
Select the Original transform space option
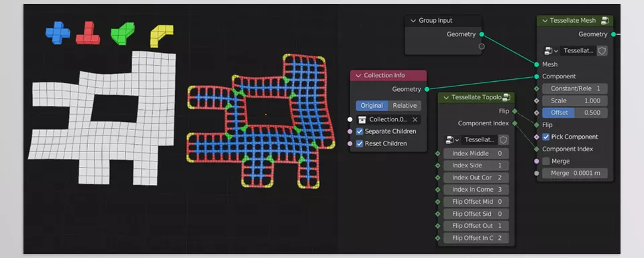[372, 105]
